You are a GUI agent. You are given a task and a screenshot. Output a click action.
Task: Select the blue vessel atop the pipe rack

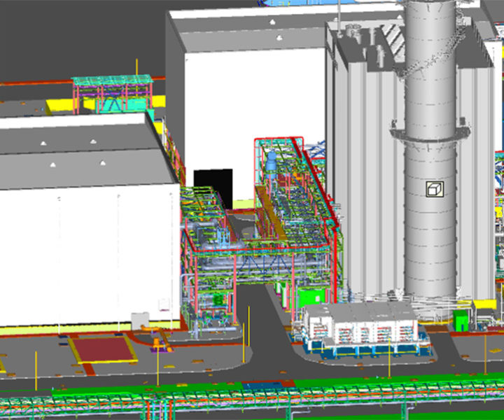pyautogui.click(x=270, y=162)
